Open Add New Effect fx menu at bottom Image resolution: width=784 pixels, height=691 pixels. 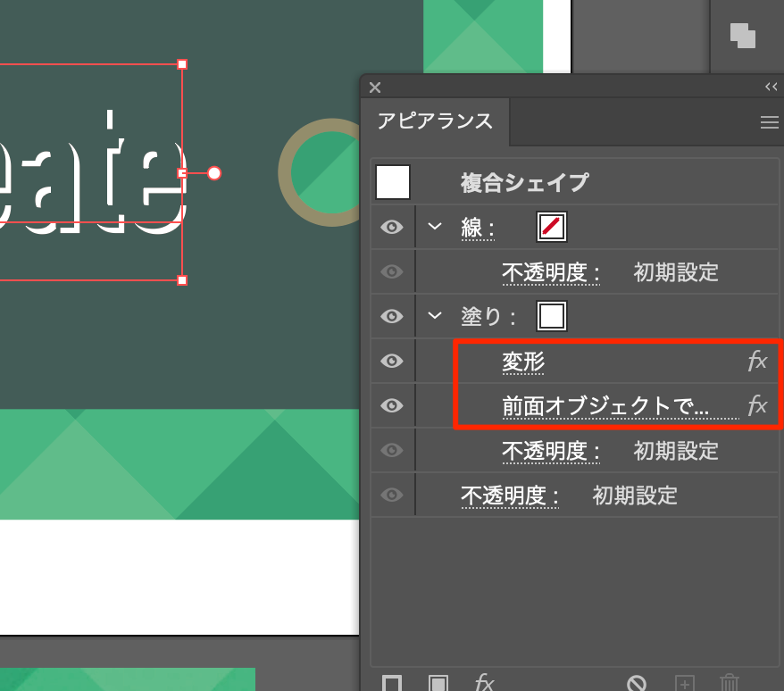pyautogui.click(x=484, y=683)
